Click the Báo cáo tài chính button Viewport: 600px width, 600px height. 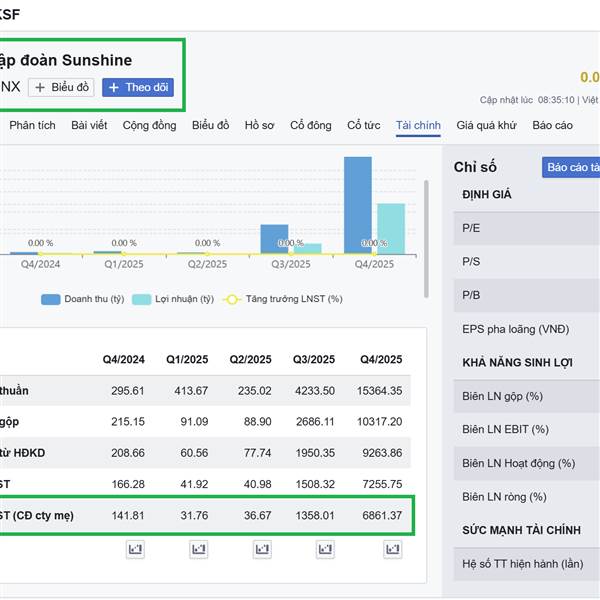point(571,168)
